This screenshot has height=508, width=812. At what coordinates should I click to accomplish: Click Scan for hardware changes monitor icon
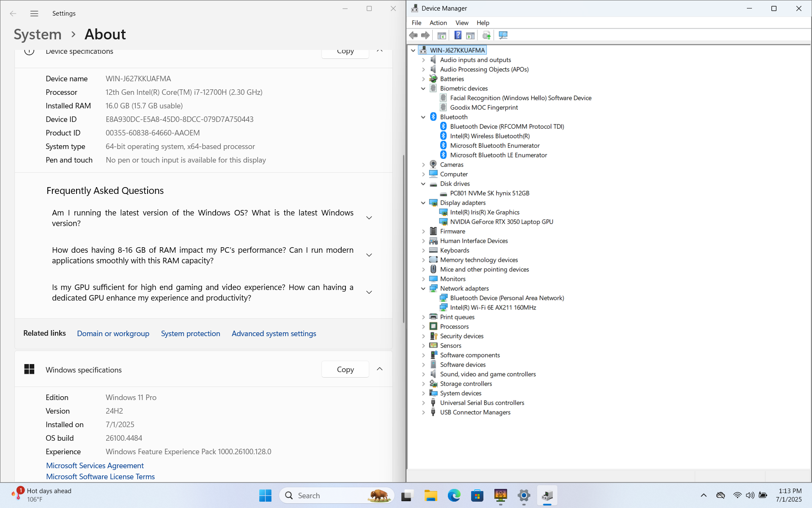coord(503,35)
